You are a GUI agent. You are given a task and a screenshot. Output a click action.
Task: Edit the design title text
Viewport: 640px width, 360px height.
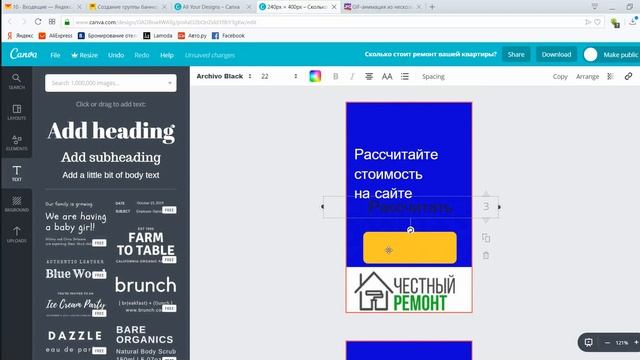(431, 54)
